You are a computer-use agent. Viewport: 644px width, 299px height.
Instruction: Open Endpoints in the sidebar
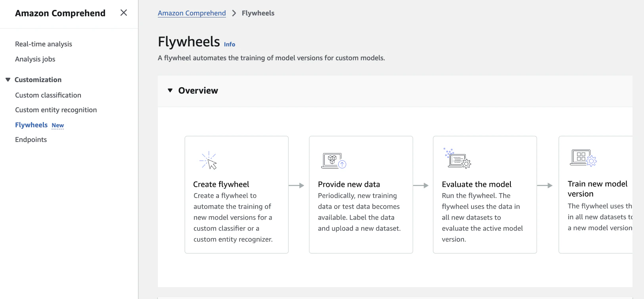point(31,140)
